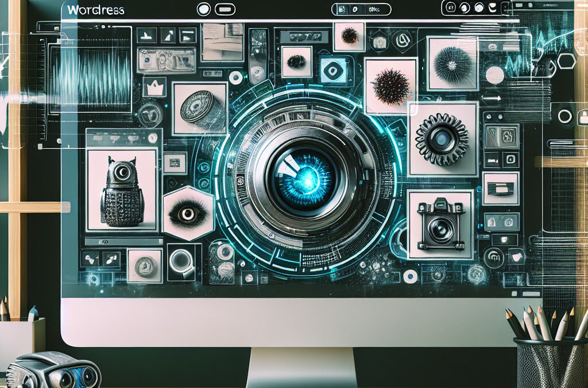Select the camera thumbnail icon
The image size is (588, 388).
[x=440, y=224]
